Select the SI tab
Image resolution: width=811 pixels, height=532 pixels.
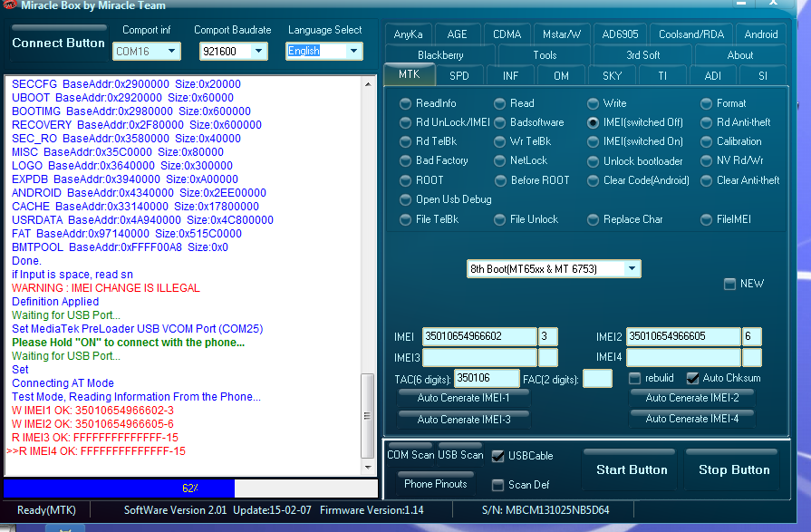[763, 75]
